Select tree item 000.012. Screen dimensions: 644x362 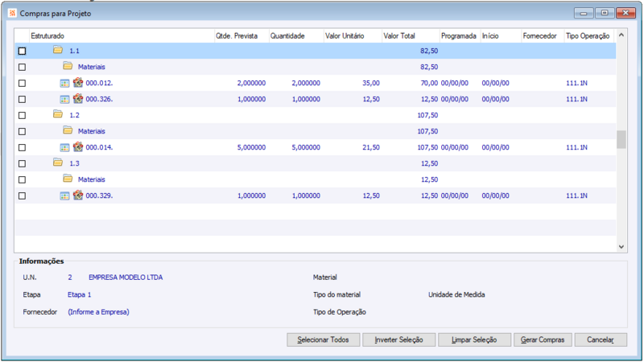click(x=99, y=83)
